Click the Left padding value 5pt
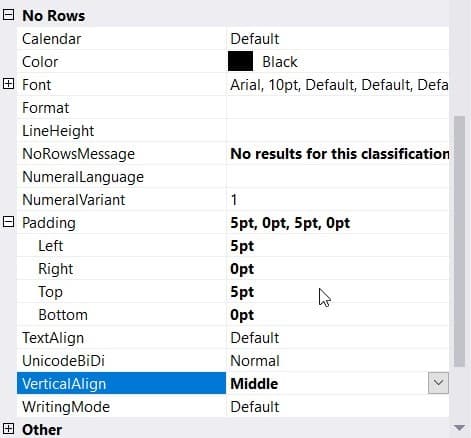Screen dimensions: 471x438 242,246
